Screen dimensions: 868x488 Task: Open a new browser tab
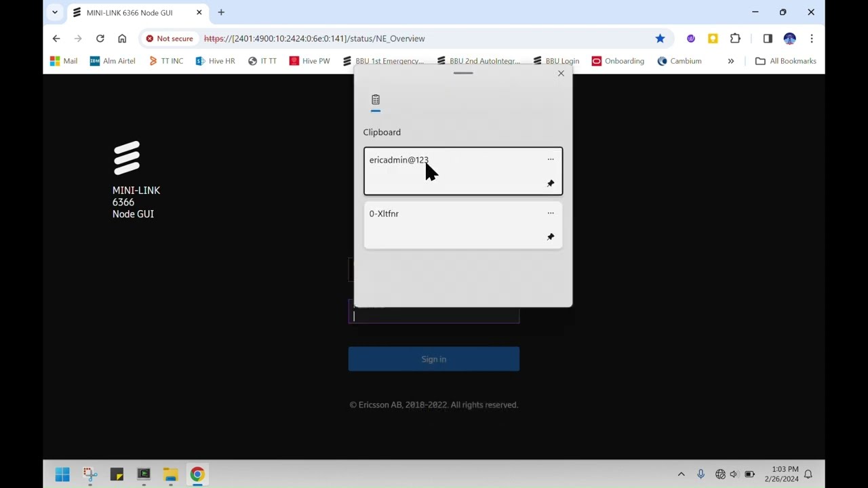(221, 12)
